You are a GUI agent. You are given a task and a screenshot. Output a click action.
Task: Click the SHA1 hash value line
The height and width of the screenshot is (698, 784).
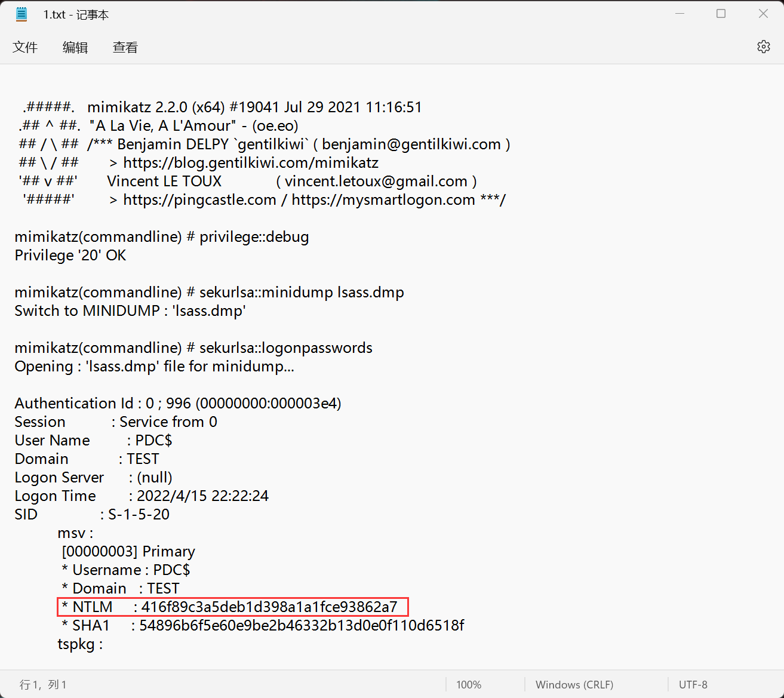click(263, 625)
